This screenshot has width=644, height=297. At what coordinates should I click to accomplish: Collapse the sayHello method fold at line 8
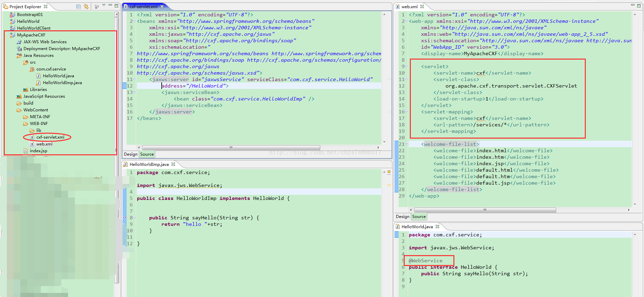coord(134,218)
